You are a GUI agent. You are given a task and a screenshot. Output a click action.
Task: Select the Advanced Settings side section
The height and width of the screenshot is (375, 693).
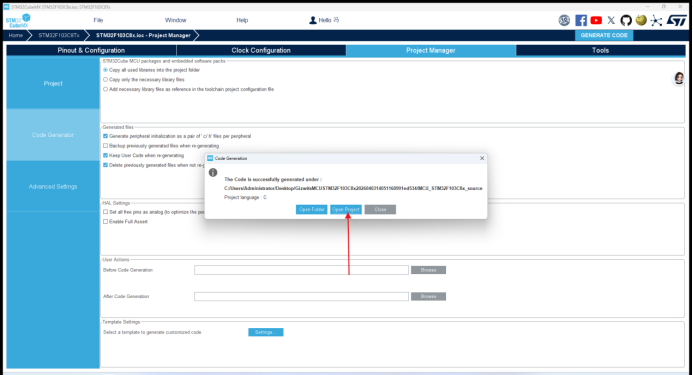pyautogui.click(x=53, y=187)
